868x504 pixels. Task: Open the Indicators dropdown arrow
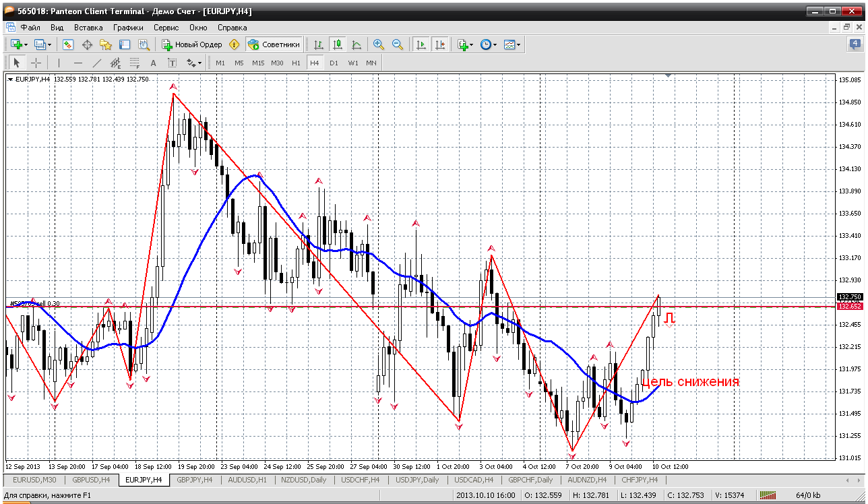(x=472, y=44)
